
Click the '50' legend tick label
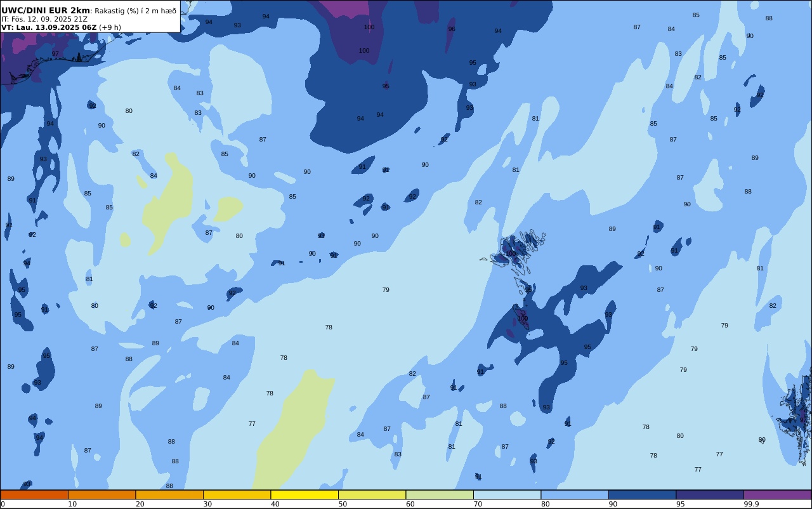[343, 504]
